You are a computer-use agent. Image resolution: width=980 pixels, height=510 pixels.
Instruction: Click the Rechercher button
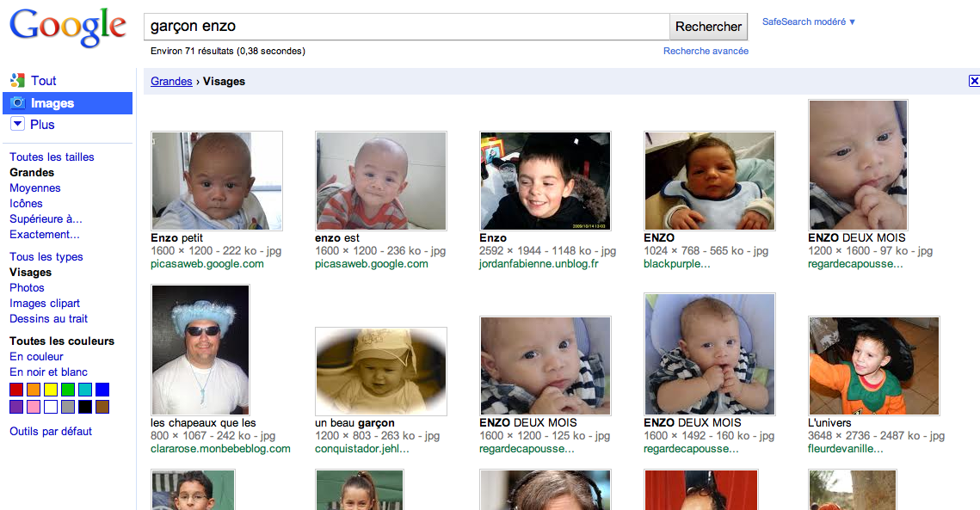[707, 27]
